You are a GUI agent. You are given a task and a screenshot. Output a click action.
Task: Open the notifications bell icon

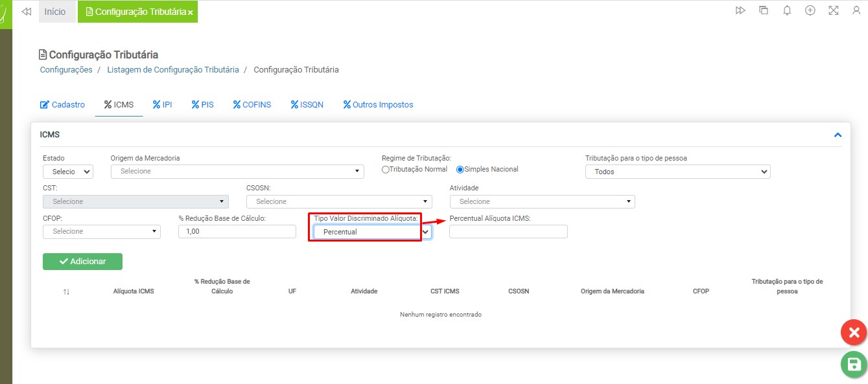[x=787, y=11]
